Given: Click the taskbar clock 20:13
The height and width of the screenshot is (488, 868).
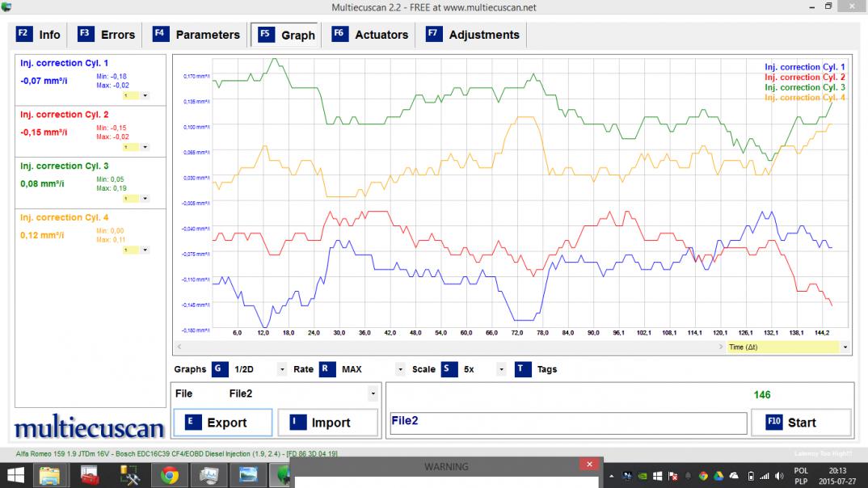Looking at the screenshot, I should pyautogui.click(x=837, y=471).
